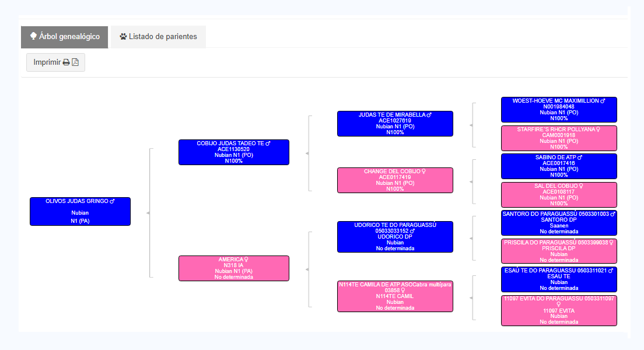
Task: Select the 11097 EVITA DO PARAGUASSÚ box
Action: click(558, 310)
